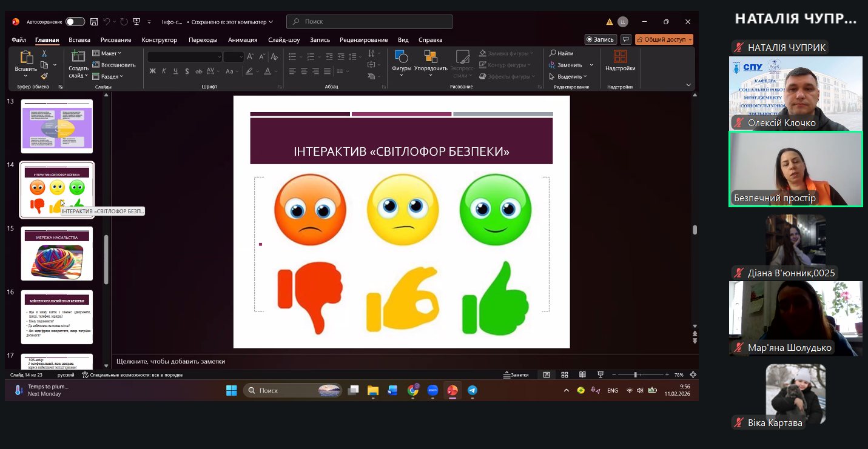The width and height of the screenshot is (868, 449).
Task: Select slide 15 thumbnail Мережа насильства
Action: pos(57,254)
